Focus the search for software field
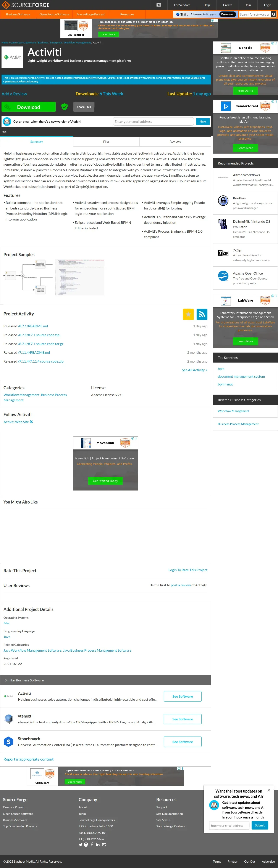Viewport: 278px width, 868px height. (255, 14)
